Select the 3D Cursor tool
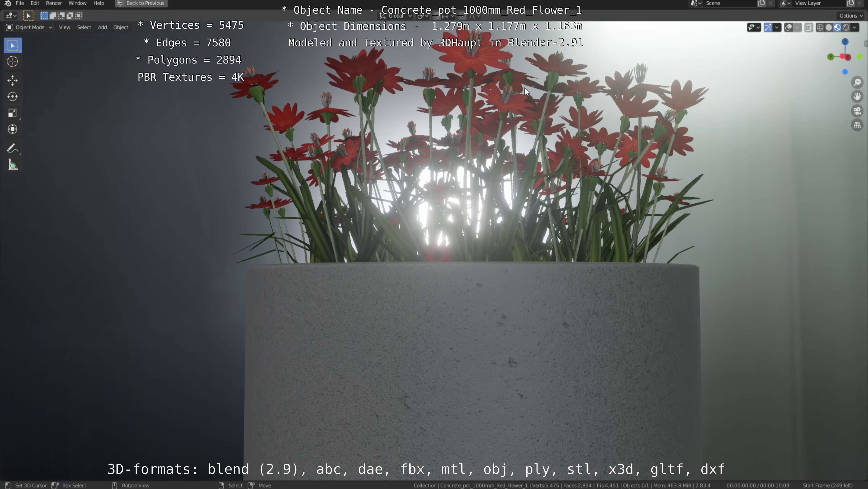 coord(13,62)
